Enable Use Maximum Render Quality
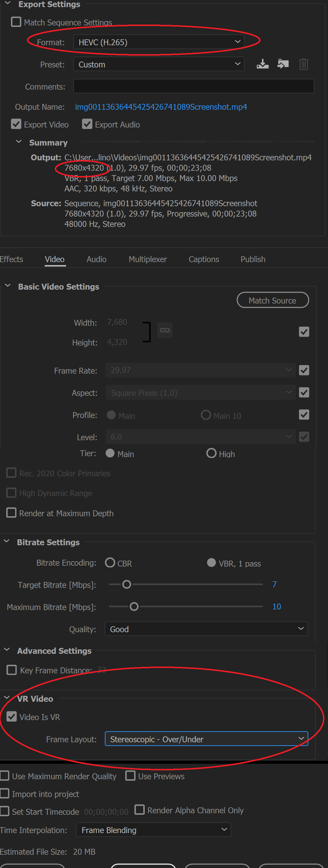The image size is (328, 868). coord(5,776)
